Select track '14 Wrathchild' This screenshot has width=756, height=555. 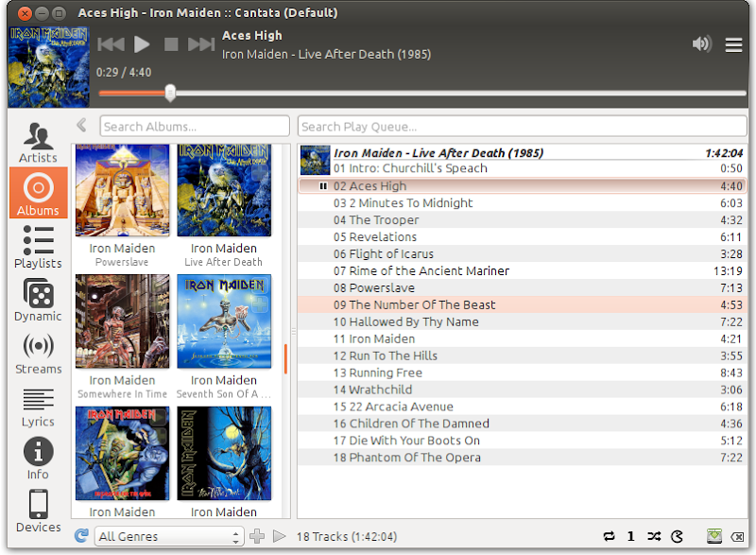[x=523, y=390]
